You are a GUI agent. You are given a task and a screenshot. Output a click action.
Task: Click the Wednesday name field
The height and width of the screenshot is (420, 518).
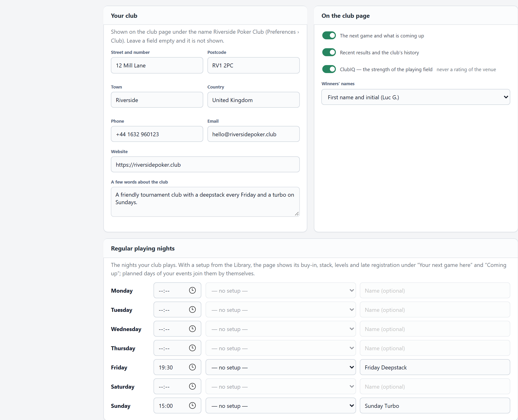[x=435, y=329]
